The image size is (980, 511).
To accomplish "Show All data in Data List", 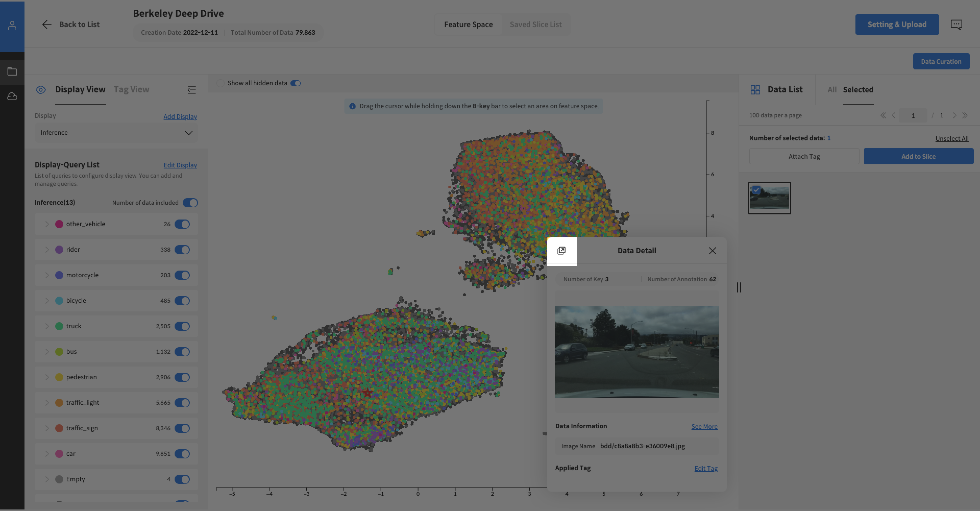I will 832,90.
